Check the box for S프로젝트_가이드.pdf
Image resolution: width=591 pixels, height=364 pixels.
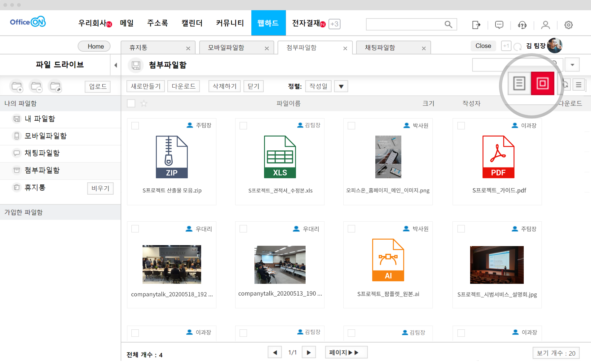click(x=461, y=126)
